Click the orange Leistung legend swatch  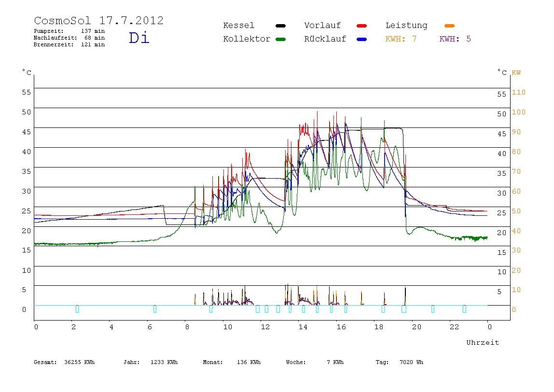[449, 26]
